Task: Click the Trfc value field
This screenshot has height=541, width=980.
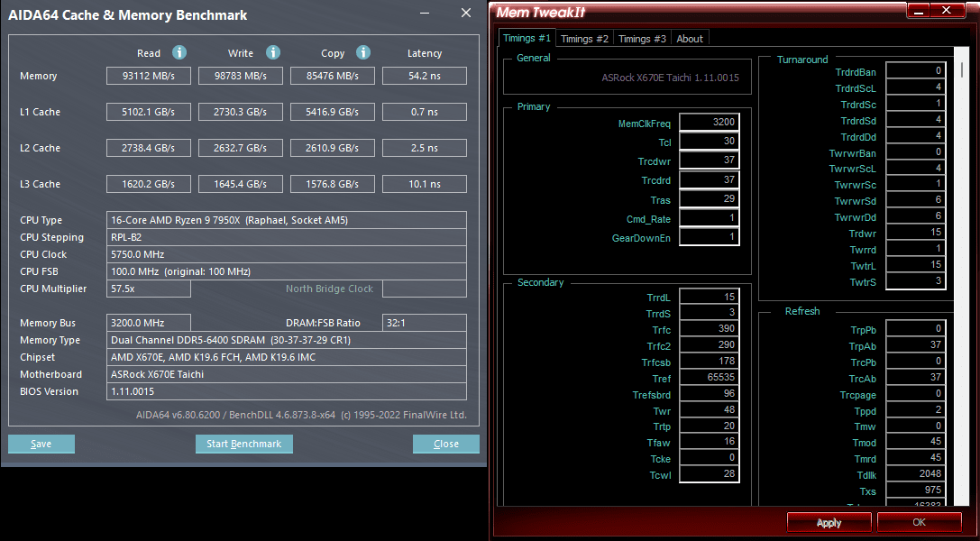Action: (x=710, y=328)
